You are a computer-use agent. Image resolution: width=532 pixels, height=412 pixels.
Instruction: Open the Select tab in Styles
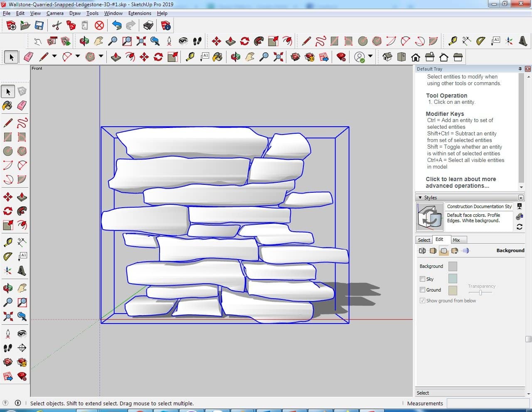[424, 240]
